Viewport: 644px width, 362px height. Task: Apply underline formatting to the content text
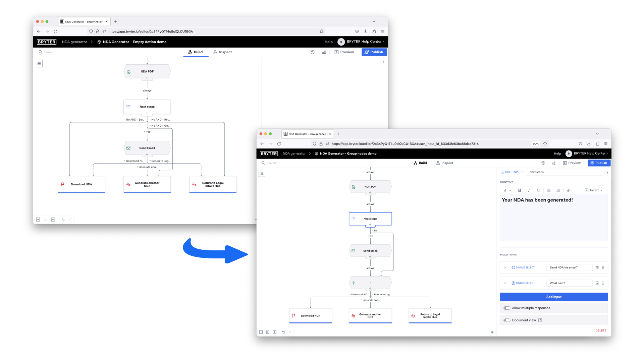538,190
